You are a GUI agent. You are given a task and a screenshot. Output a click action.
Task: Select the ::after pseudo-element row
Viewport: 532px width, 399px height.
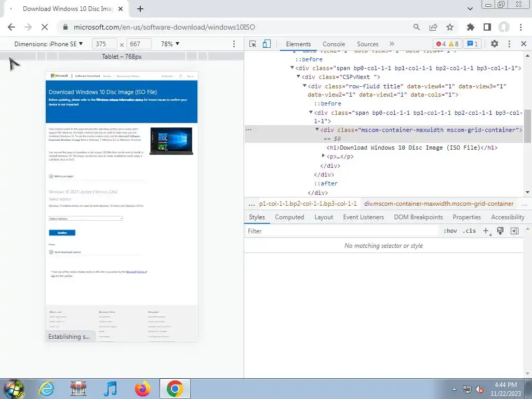click(x=326, y=183)
